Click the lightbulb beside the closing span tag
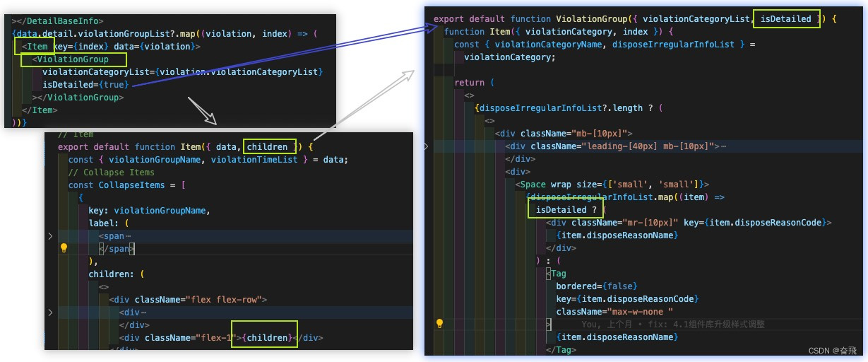 coord(64,248)
